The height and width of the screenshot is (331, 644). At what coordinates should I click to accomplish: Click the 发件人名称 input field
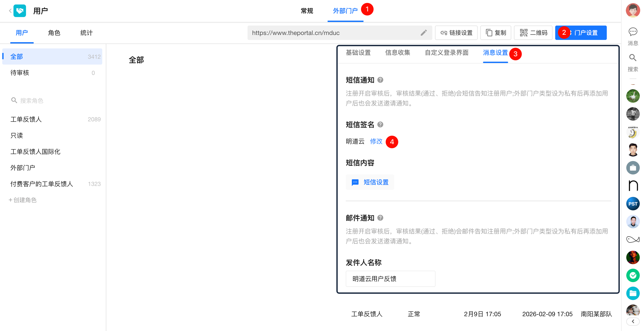[390, 279]
